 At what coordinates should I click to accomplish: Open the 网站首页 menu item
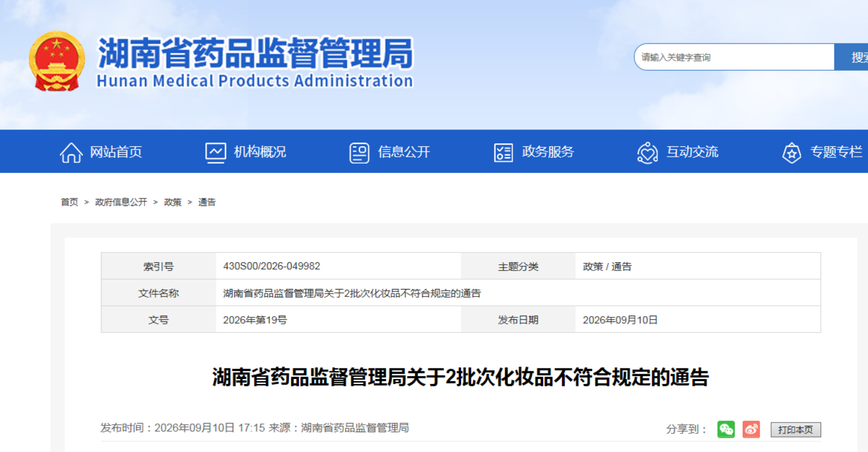pos(116,152)
